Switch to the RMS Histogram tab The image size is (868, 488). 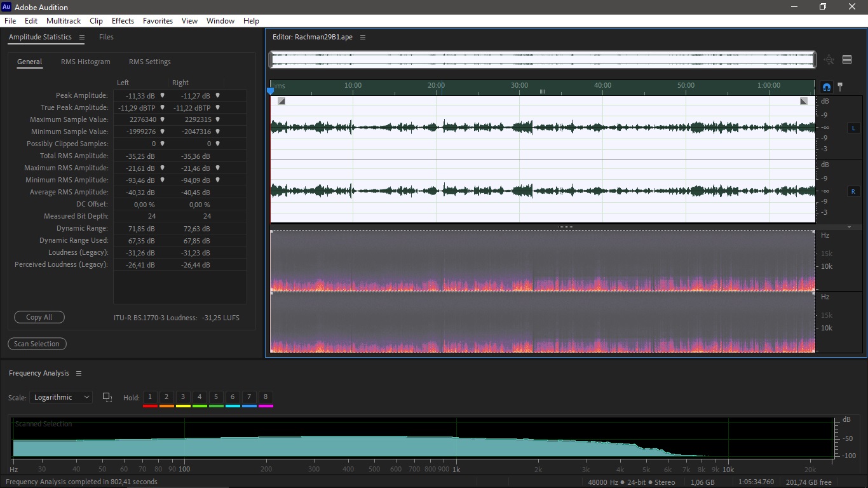click(x=86, y=62)
